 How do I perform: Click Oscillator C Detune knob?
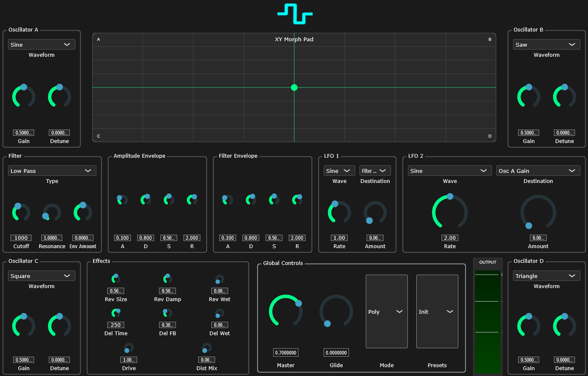point(59,325)
